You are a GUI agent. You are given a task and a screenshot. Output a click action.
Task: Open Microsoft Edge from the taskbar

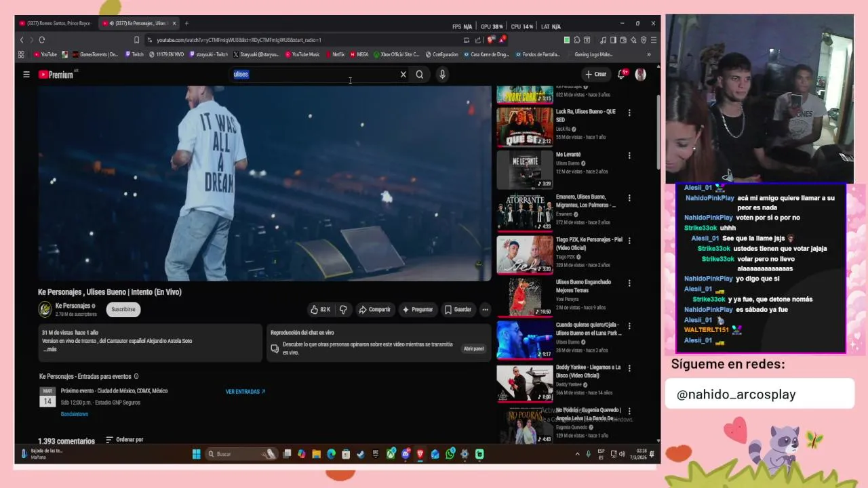tap(332, 454)
